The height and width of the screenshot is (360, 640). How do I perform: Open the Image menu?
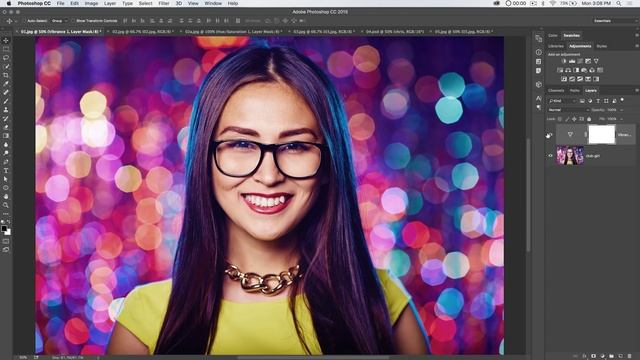91,3
